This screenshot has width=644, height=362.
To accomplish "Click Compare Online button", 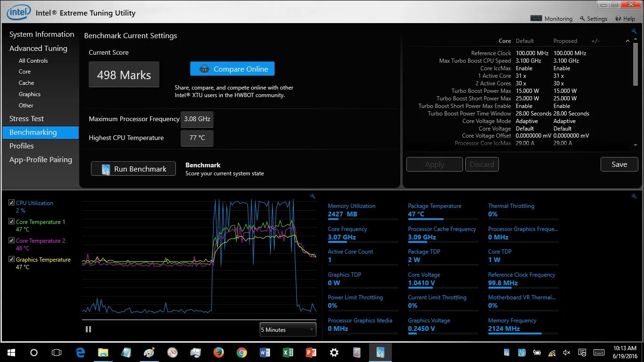I will point(232,69).
